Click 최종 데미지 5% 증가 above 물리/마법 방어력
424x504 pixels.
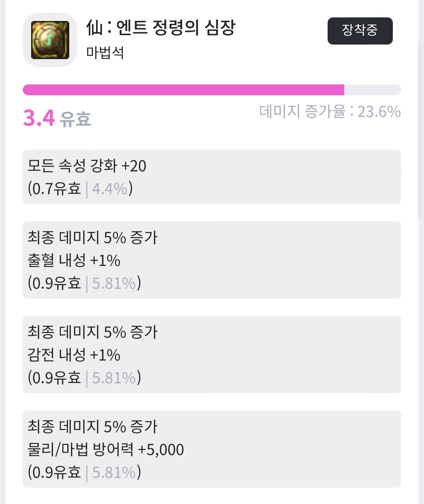tap(93, 427)
